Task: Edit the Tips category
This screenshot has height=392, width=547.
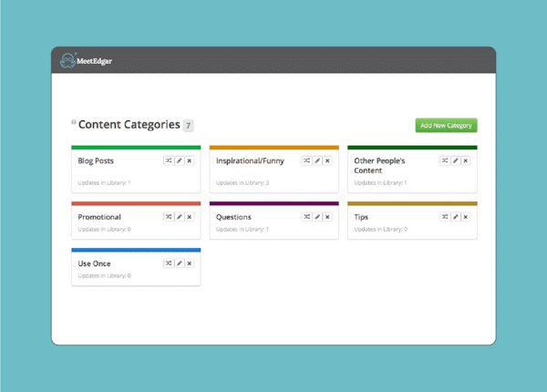Action: point(456,217)
